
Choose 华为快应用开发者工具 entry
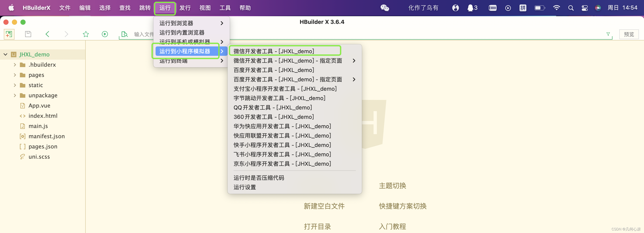[x=295, y=126]
